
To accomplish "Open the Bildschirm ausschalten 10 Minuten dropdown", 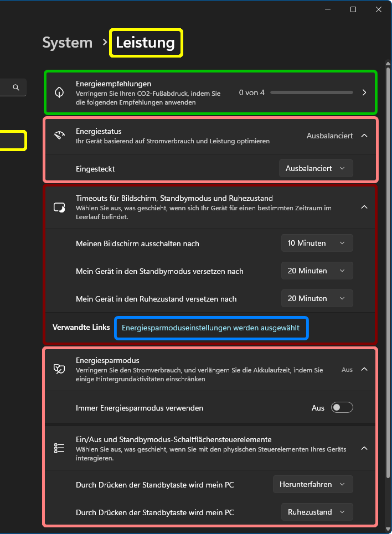I will (317, 243).
